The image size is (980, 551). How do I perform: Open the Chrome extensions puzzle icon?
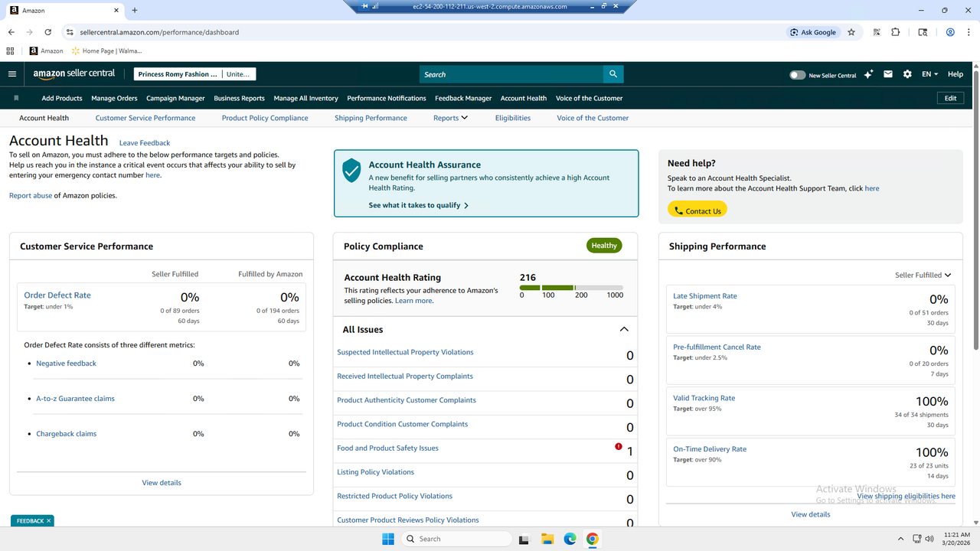point(896,32)
